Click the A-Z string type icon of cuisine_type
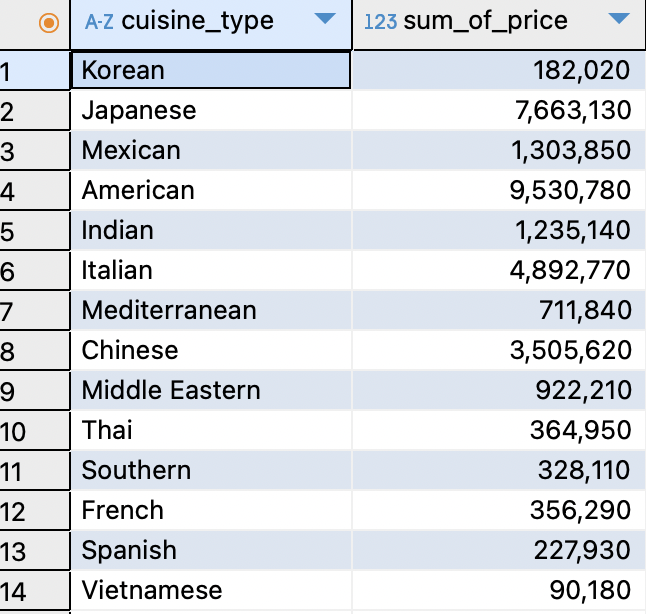Viewport: 646px width, 614px height. tap(99, 21)
